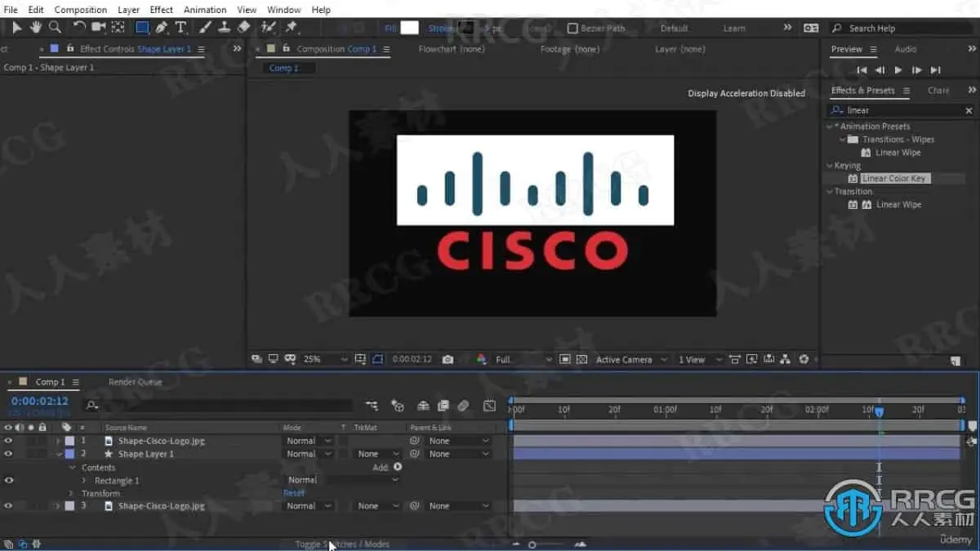Viewport: 980px width, 551px height.
Task: Collapse Shape Layer 1 properties
Action: 58,454
